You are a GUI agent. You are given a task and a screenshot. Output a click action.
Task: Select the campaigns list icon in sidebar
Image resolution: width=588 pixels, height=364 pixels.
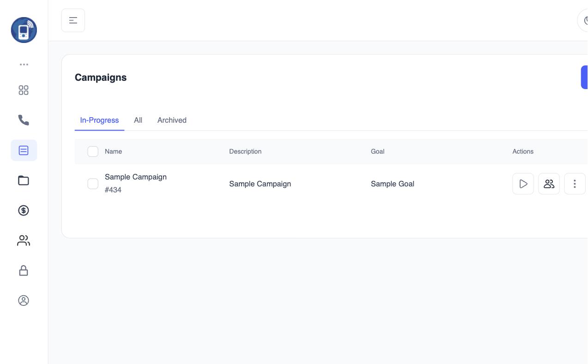24,150
